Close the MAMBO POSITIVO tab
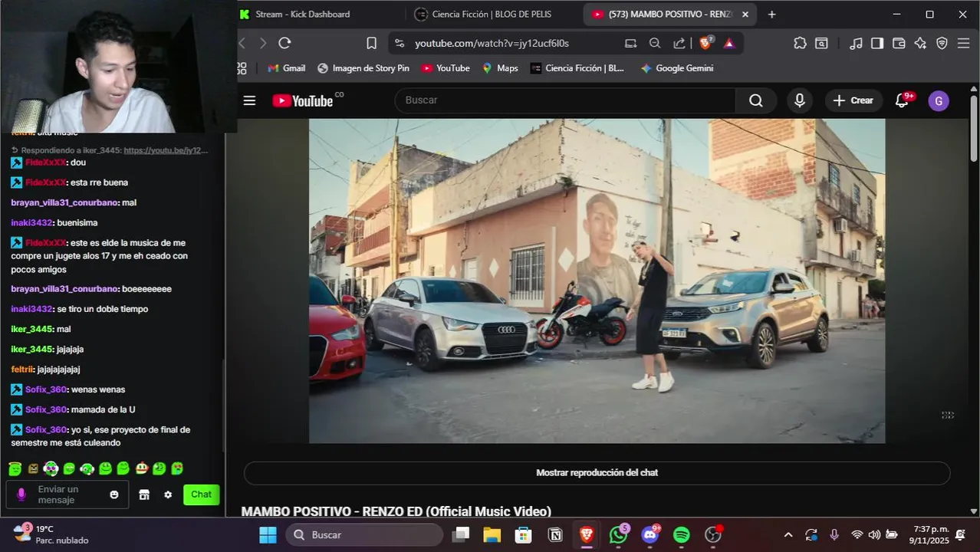Viewport: 980px width, 552px height. click(x=745, y=14)
